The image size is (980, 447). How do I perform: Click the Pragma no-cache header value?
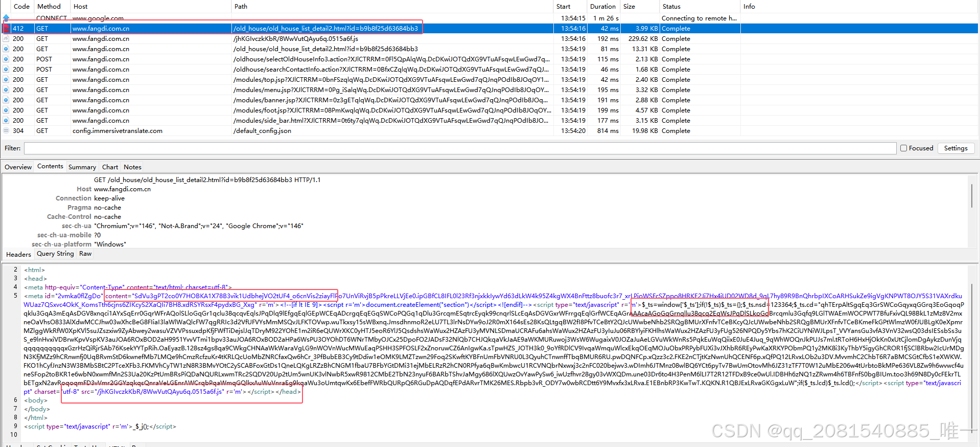click(x=107, y=208)
